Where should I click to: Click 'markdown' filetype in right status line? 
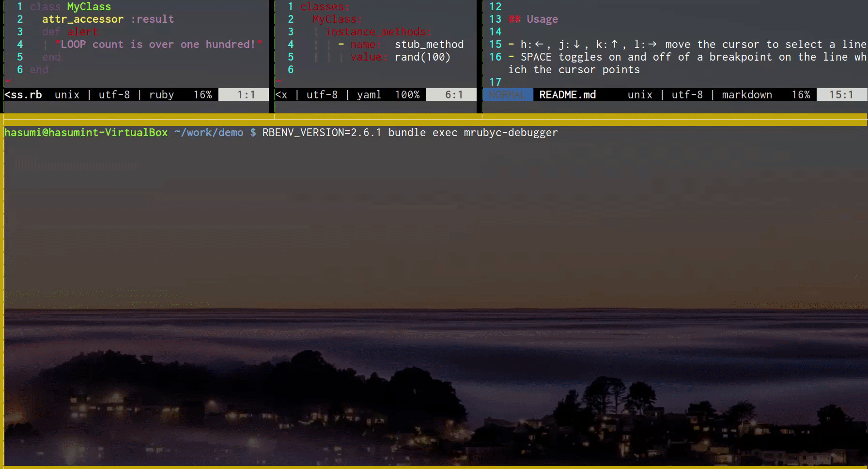(747, 95)
